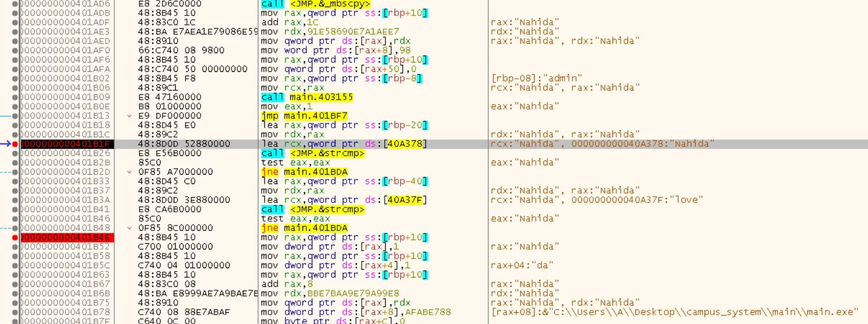This screenshot has height=324, width=868.
Task: Click instruction lea rax,qword ptr ss:[rbp-40]
Action: pyautogui.click(x=344, y=181)
